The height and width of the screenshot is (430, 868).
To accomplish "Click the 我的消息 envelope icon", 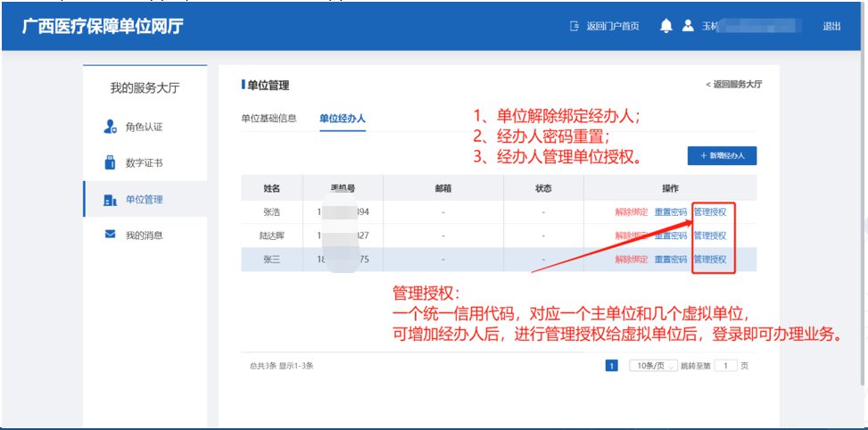I will coord(111,235).
